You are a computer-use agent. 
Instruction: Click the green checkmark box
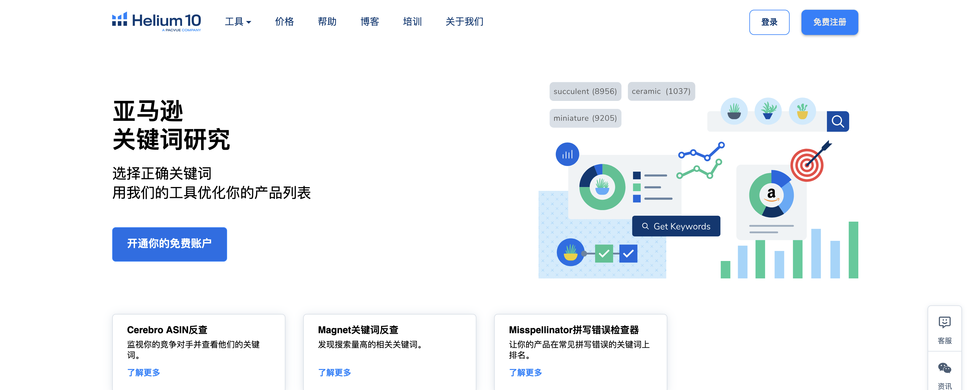tap(604, 254)
